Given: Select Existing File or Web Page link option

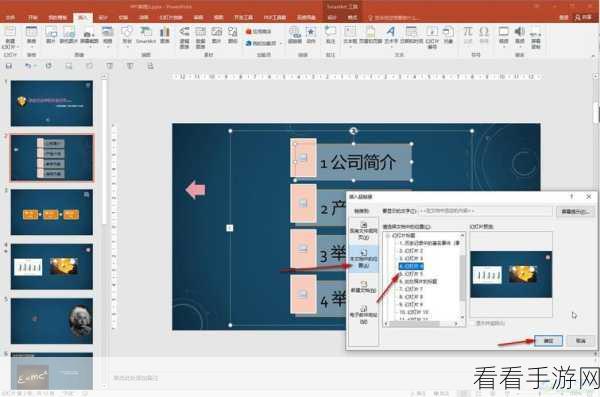Looking at the screenshot, I should [364, 231].
